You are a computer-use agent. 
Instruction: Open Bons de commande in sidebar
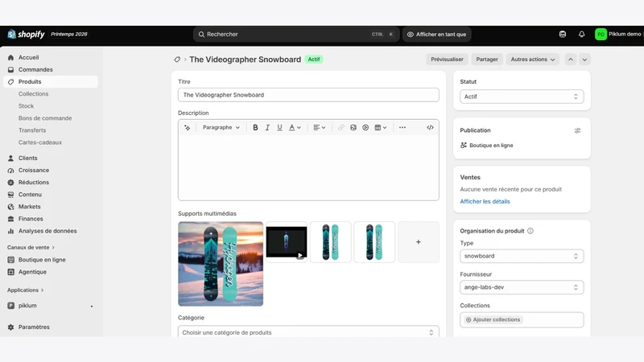(x=45, y=118)
